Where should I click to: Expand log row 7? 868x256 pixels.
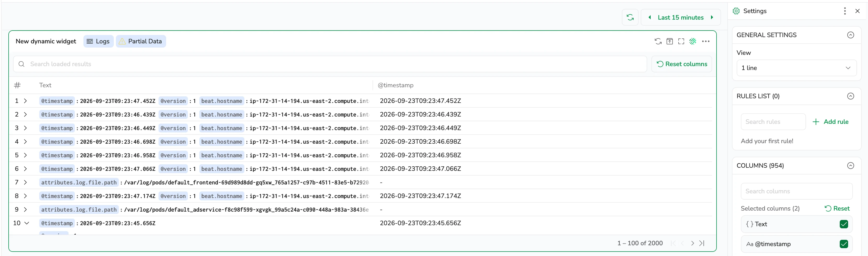[25, 182]
